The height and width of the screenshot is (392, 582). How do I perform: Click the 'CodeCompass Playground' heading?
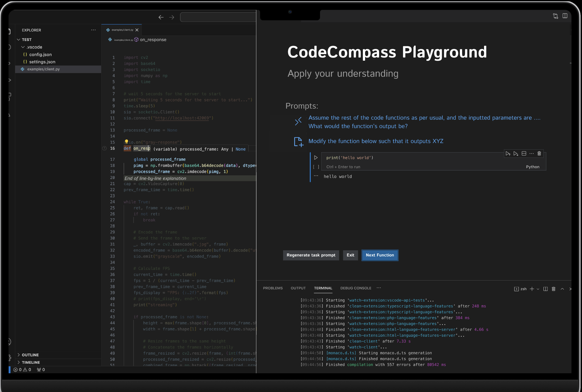click(x=387, y=52)
